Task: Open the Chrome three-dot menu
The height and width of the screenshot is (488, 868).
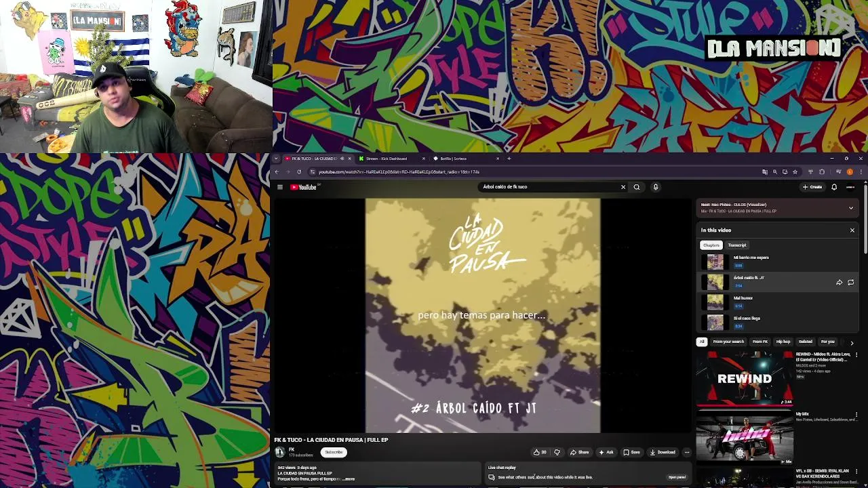Action: tap(860, 171)
